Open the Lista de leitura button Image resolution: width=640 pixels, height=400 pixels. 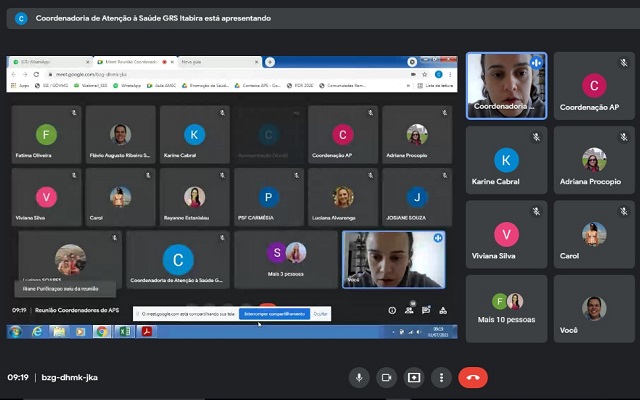pos(436,86)
